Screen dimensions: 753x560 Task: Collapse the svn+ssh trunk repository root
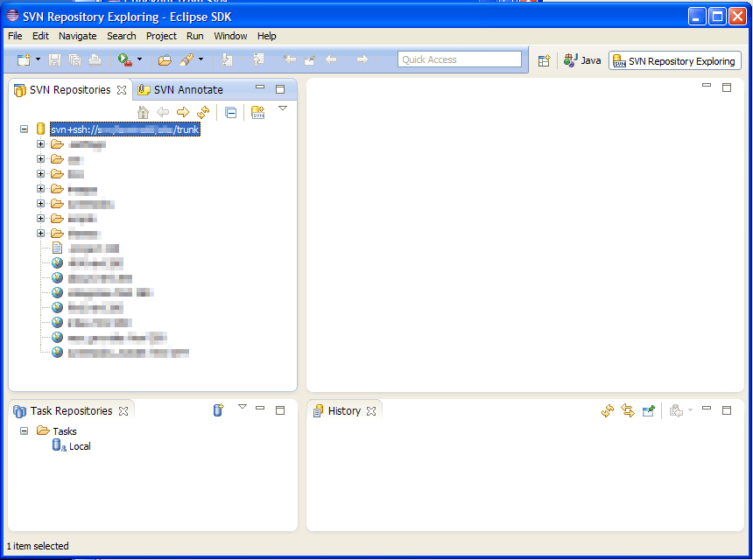(24, 129)
